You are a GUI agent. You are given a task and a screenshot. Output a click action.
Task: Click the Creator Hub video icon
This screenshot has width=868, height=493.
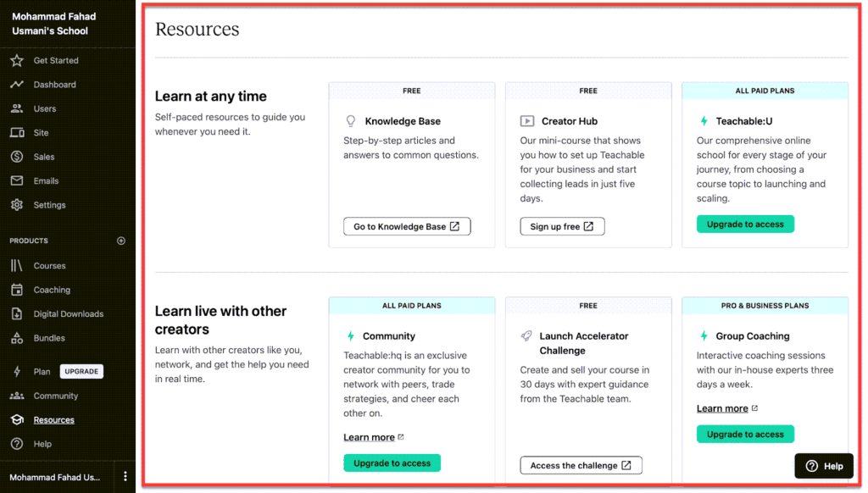point(526,120)
